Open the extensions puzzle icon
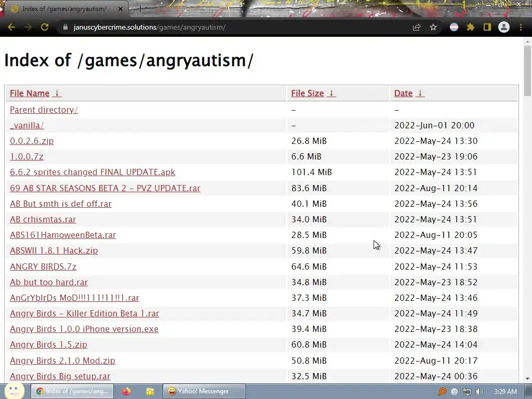Viewport: 532px width, 399px height. point(471,27)
